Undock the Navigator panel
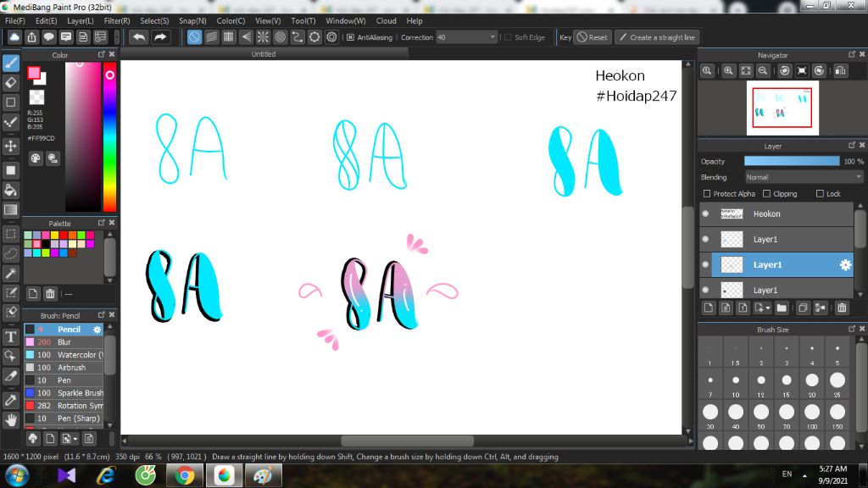Image resolution: width=868 pixels, height=488 pixels. pos(851,54)
